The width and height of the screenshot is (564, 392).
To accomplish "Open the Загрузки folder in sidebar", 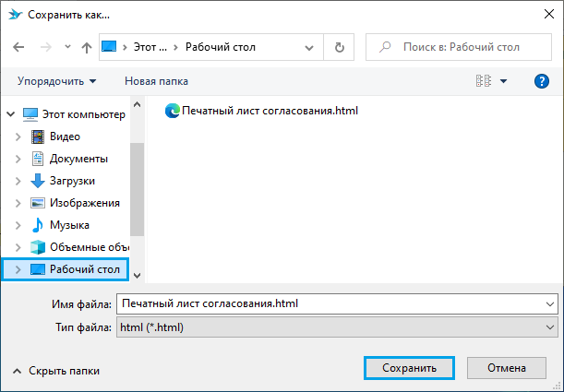I will pyautogui.click(x=72, y=181).
